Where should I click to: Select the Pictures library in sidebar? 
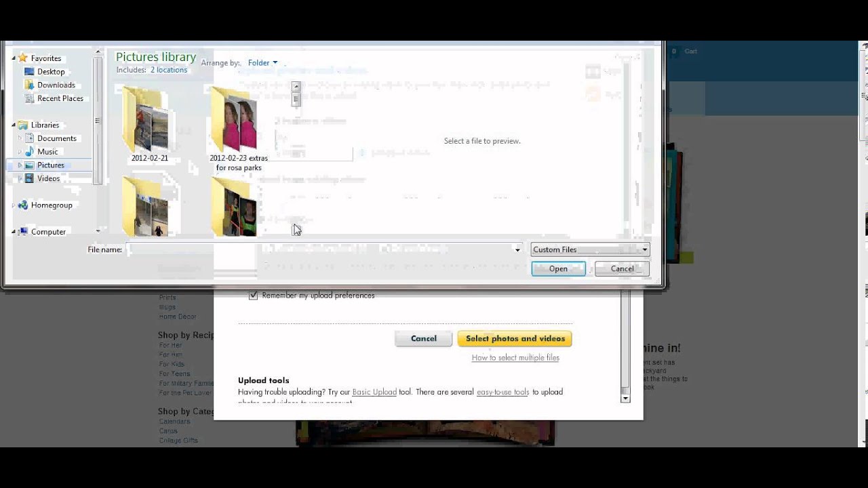click(51, 165)
